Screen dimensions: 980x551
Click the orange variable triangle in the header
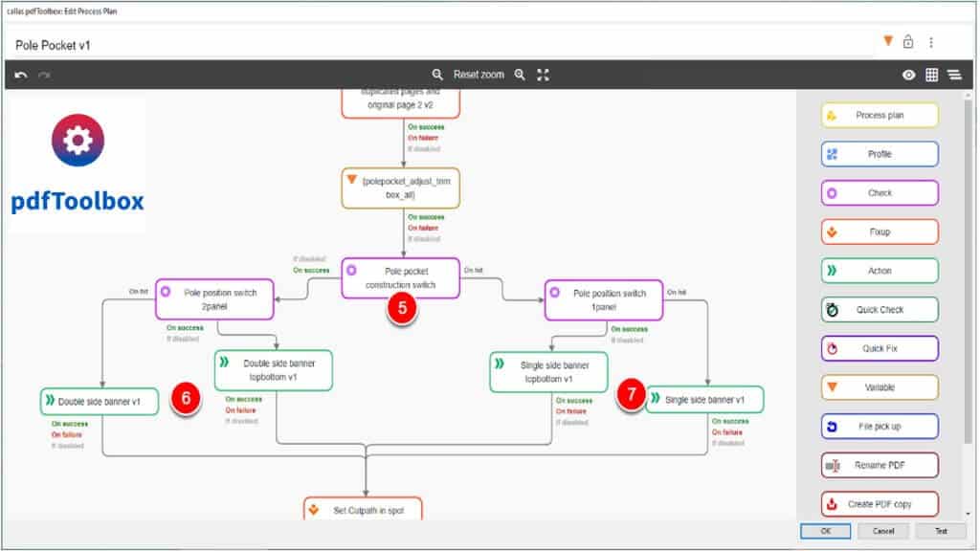coord(888,40)
